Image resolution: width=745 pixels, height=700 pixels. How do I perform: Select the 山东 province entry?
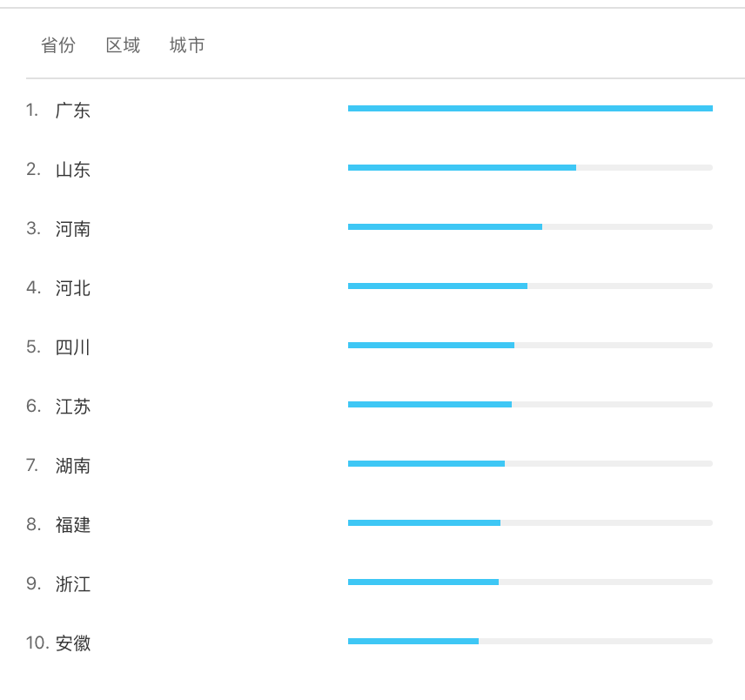click(73, 170)
